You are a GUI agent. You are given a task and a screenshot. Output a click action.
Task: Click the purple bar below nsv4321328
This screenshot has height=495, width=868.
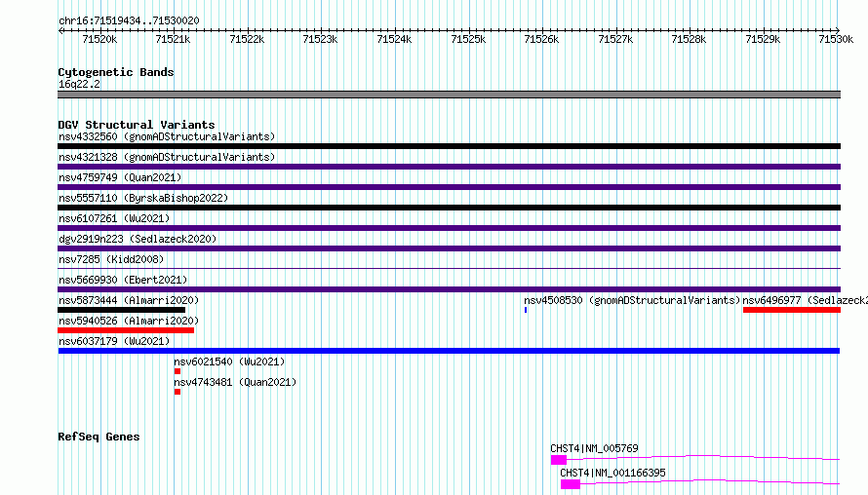(449, 167)
